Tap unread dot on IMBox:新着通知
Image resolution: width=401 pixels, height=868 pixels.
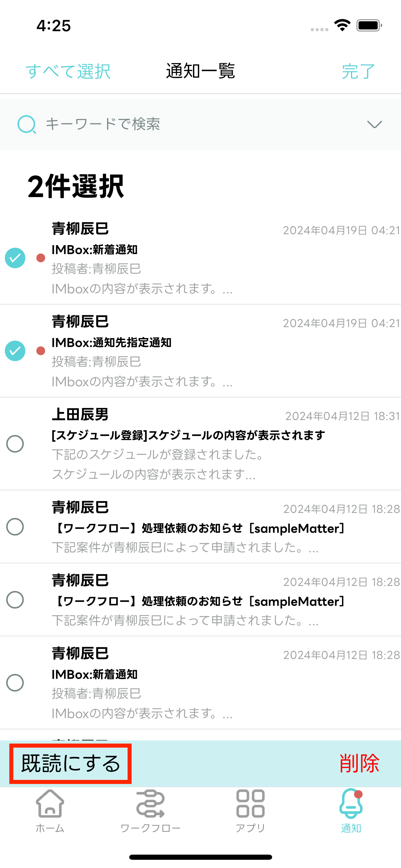tap(41, 258)
